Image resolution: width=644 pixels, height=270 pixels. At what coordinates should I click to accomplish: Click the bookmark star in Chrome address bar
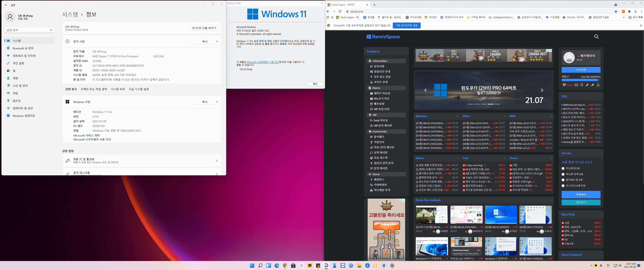tap(616, 11)
